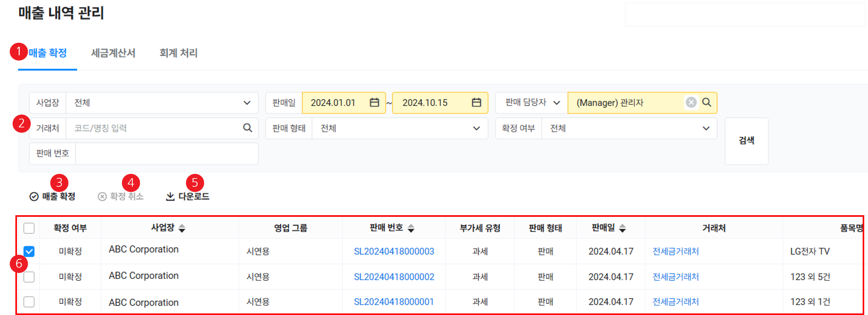Check the SL20240418000002 row checkbox

(x=29, y=277)
